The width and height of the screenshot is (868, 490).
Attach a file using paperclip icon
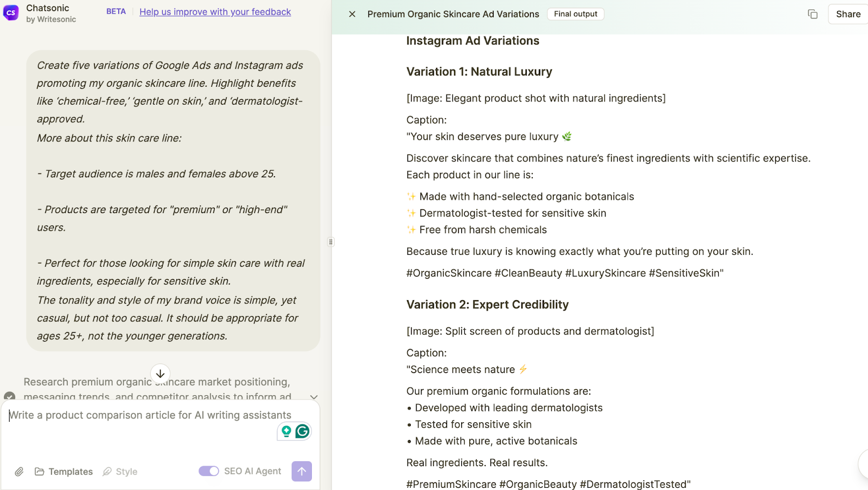point(19,472)
